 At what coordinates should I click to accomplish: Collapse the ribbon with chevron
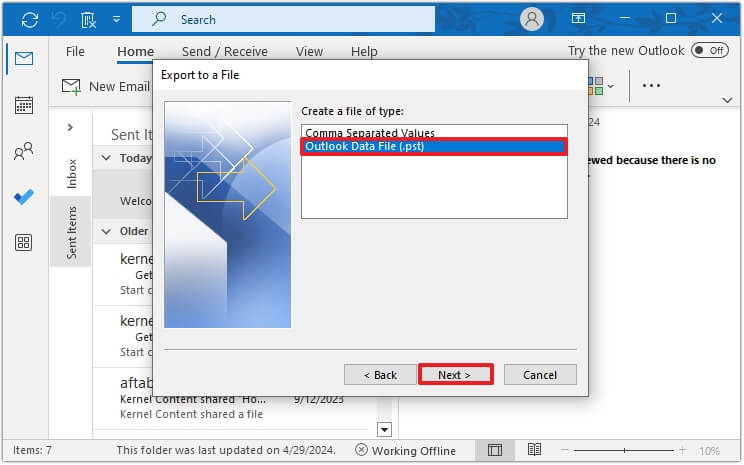[x=727, y=100]
